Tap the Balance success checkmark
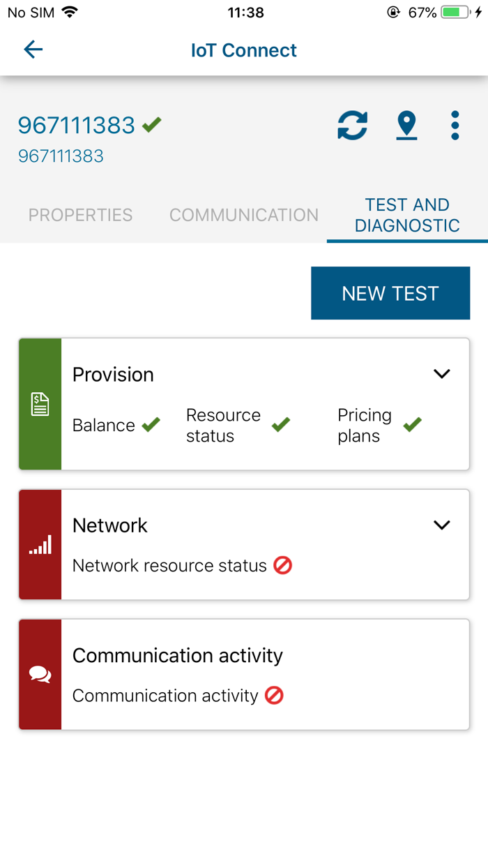This screenshot has height=868, width=488. pos(150,425)
